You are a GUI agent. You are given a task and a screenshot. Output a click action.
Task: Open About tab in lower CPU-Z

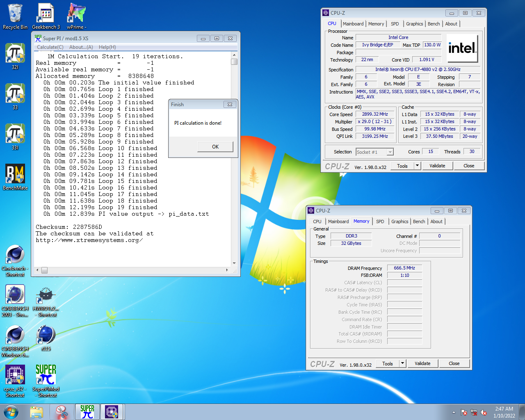(436, 221)
